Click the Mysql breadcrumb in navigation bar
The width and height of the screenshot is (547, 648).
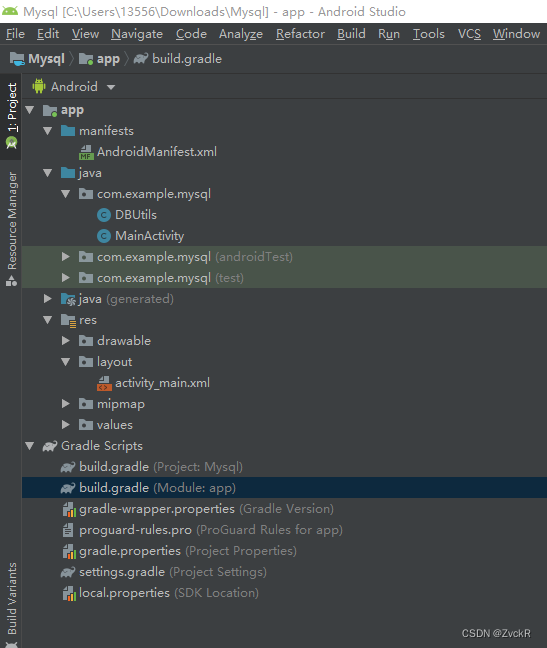tap(38, 59)
